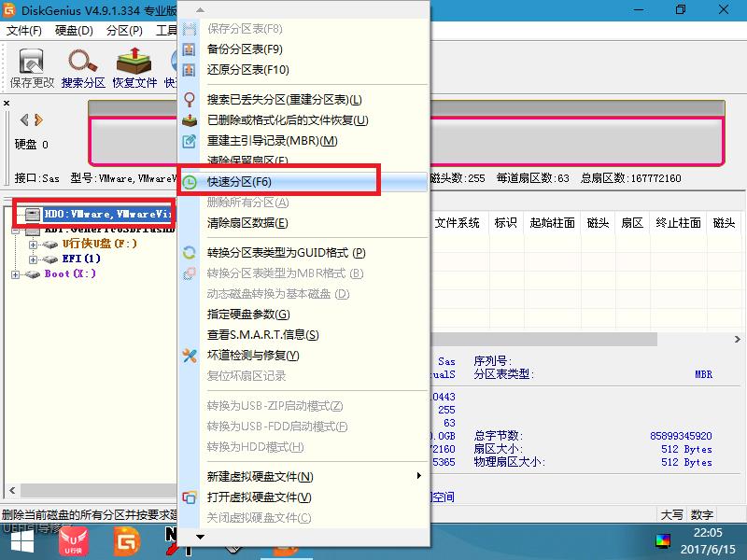
Task: Open the orange G app from the taskbar
Action: tap(126, 539)
